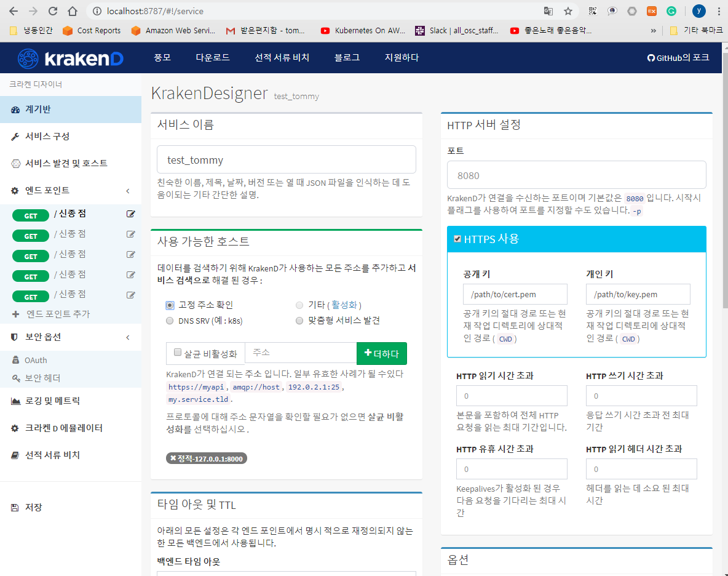Viewport: 728px width, 576px height.
Task: Select the bold GET /신종 점 endpoint
Action: pos(69,214)
